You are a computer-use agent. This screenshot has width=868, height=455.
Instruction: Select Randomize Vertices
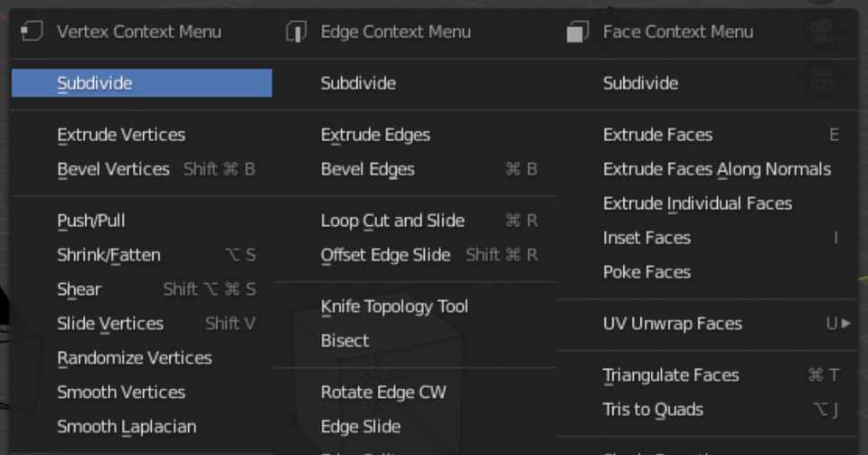coord(135,358)
